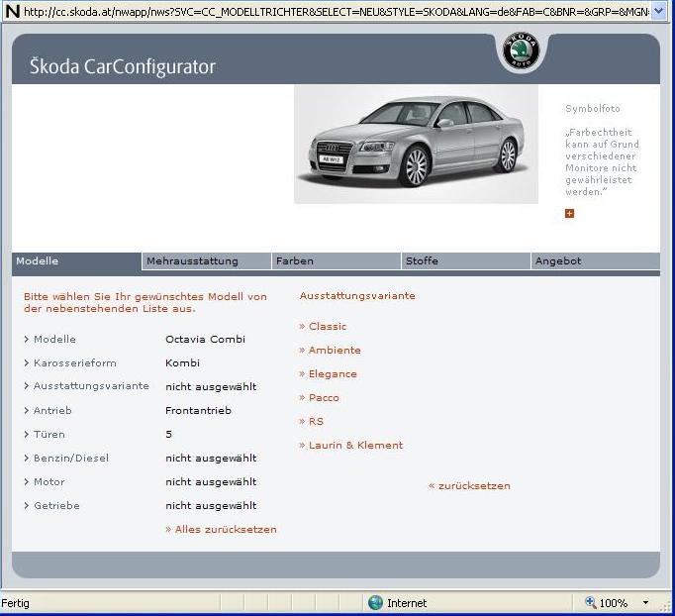
Task: Click nicht ausgewählt next to Getriebe
Action: tap(211, 505)
